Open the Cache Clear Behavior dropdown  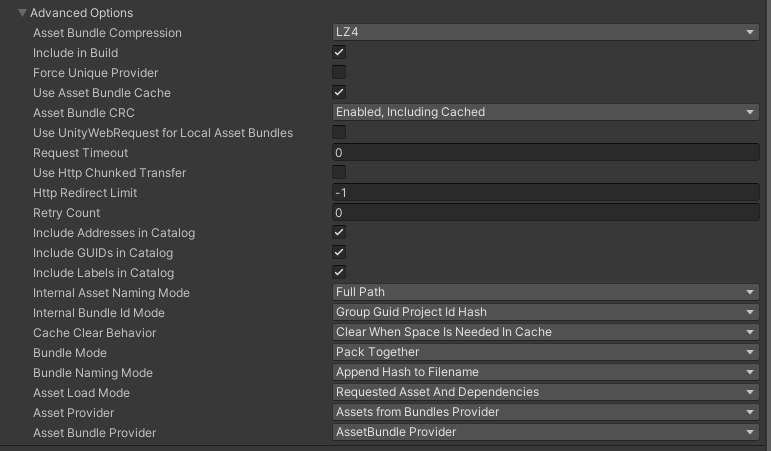[545, 333]
